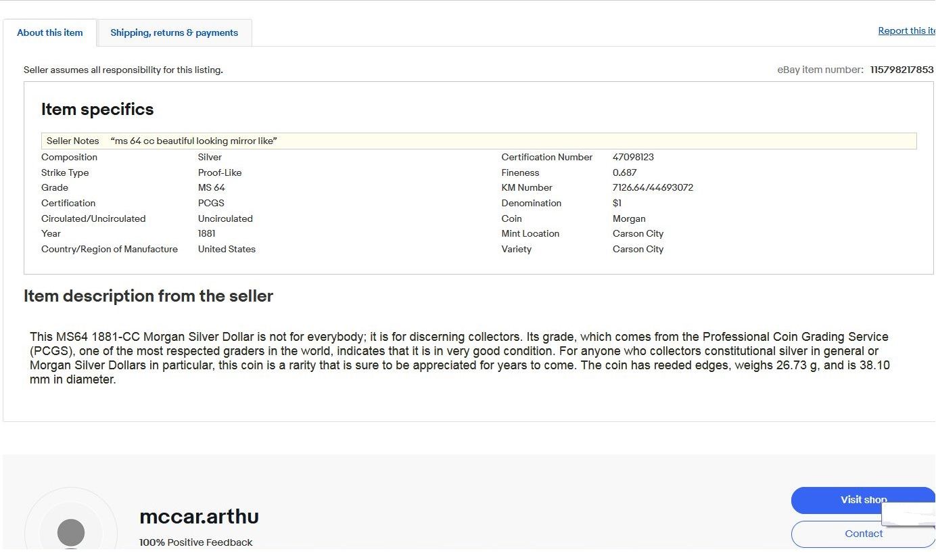Click inside the seller's description paragraph
Image resolution: width=936 pixels, height=560 pixels.
460,358
